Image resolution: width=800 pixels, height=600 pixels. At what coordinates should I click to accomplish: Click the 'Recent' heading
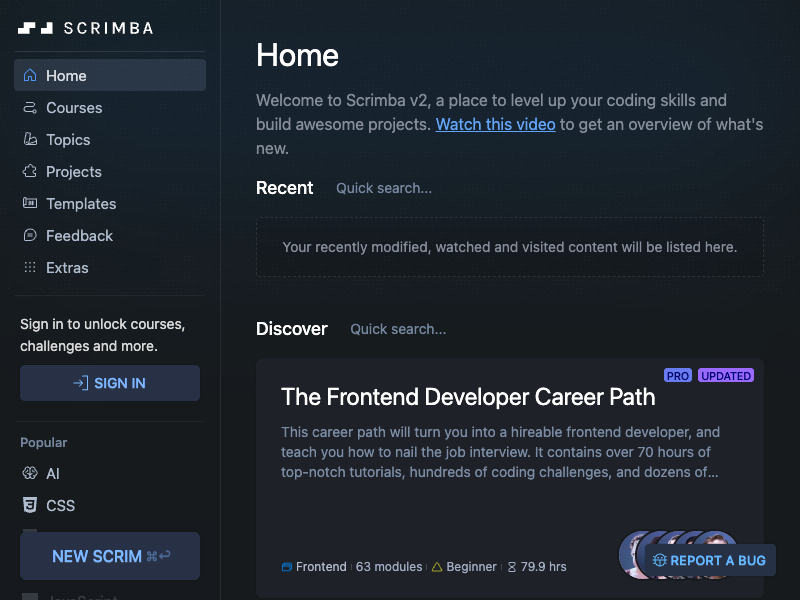(x=284, y=188)
